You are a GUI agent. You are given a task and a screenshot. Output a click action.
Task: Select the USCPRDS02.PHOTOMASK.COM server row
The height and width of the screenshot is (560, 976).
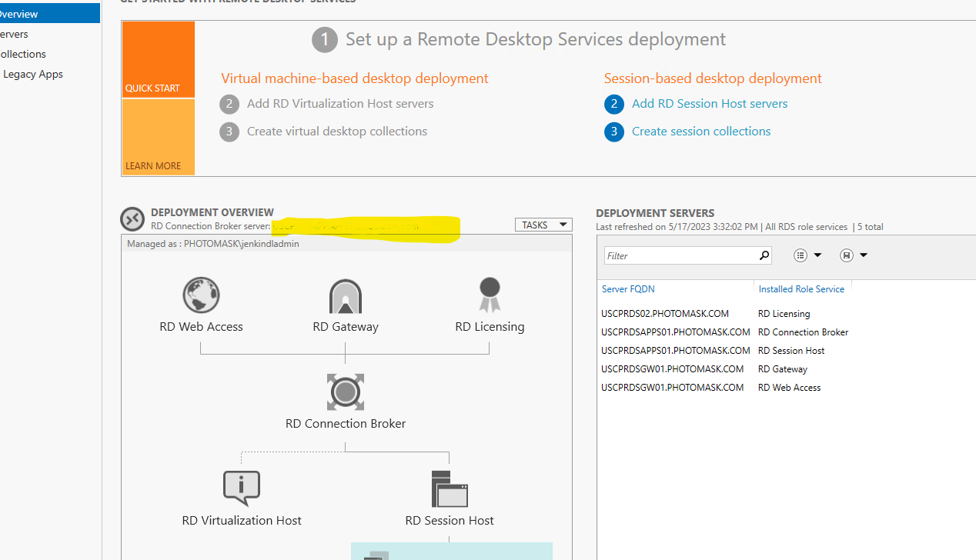point(785,314)
